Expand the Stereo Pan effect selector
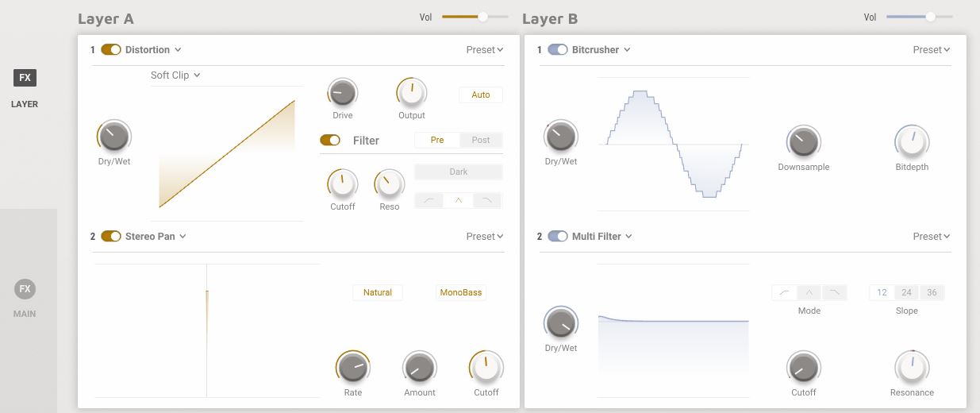Screen dimensions: 980x413 tap(155, 237)
